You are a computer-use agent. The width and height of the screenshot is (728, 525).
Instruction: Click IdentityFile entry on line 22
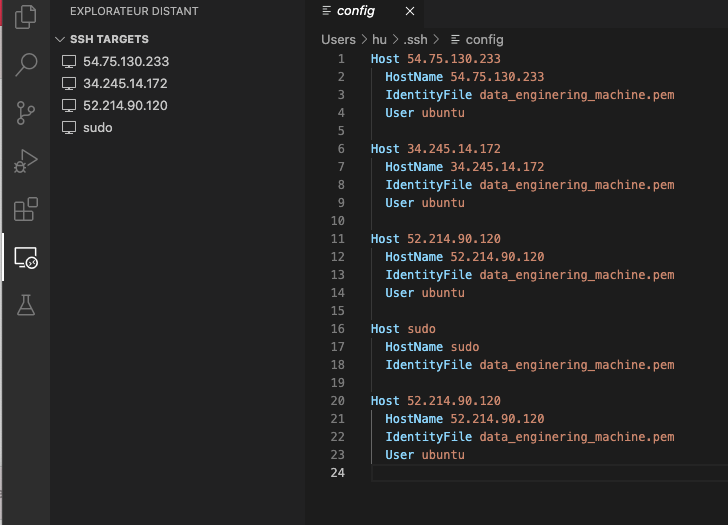[530, 437]
